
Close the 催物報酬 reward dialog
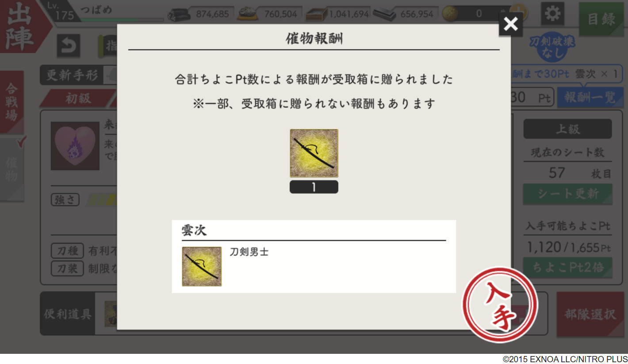tap(510, 24)
